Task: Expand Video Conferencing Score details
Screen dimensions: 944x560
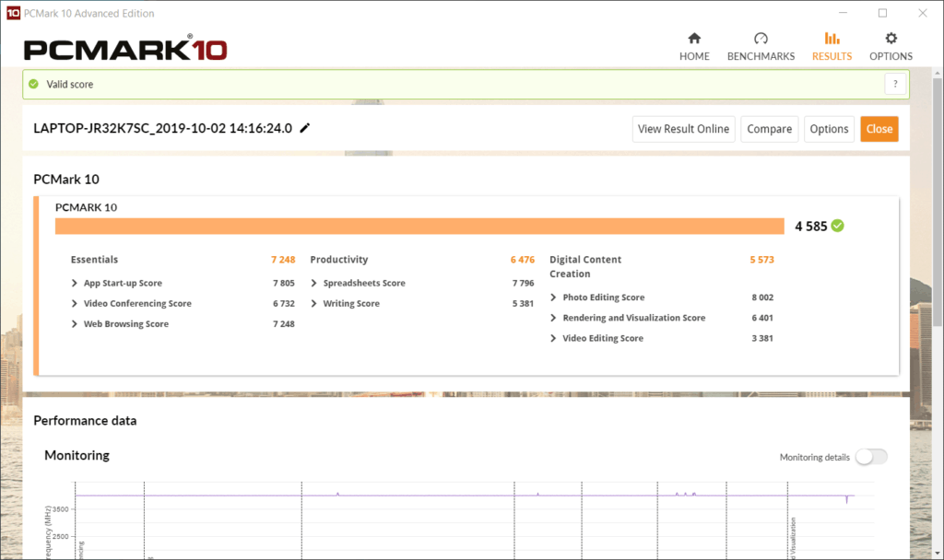Action: [75, 304]
